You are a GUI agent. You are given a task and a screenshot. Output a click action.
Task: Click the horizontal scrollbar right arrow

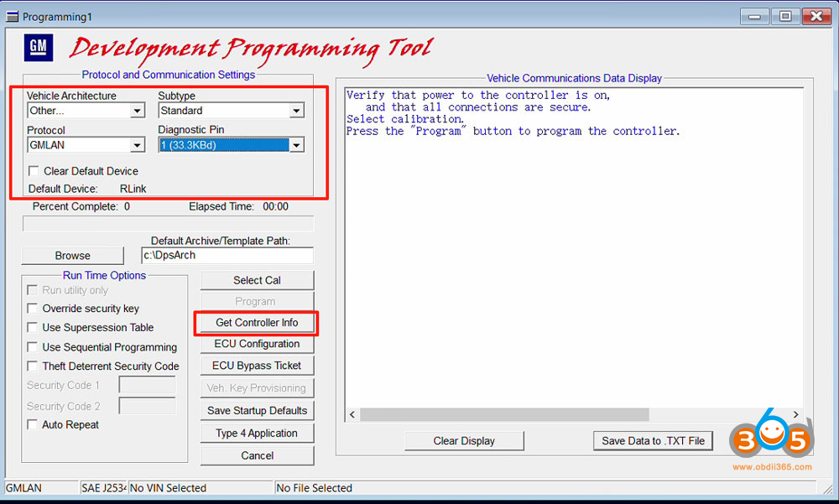click(795, 415)
